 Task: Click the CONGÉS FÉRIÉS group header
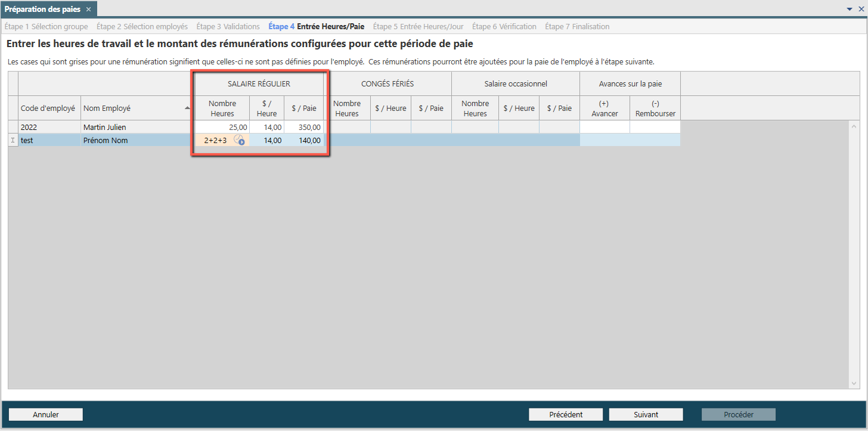(387, 84)
